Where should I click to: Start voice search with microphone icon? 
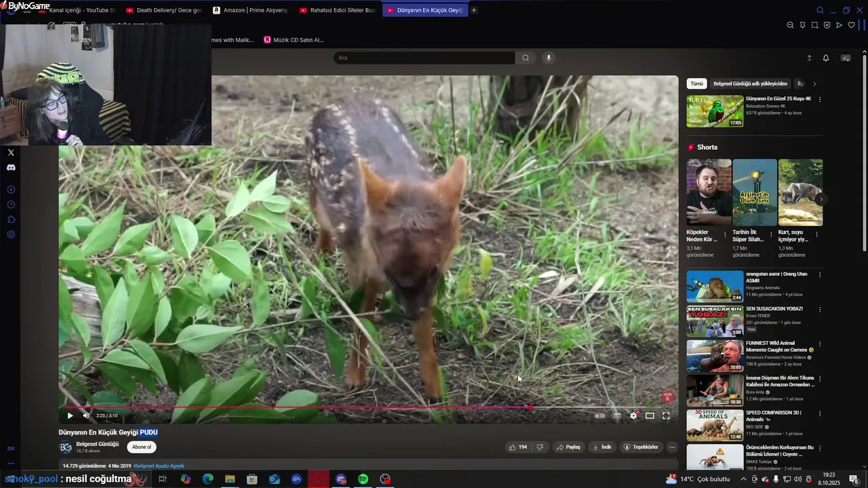coord(549,58)
